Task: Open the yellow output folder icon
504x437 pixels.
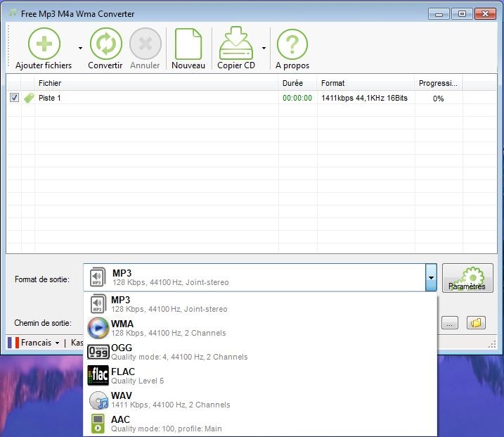Action: point(476,323)
